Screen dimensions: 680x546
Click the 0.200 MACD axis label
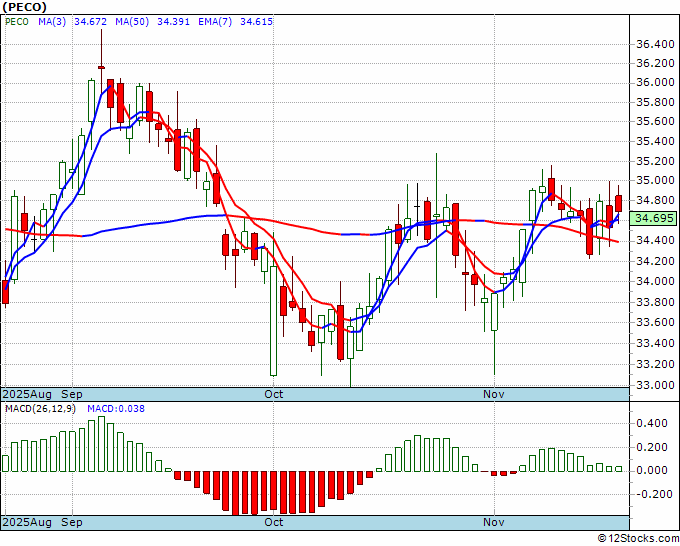pos(652,448)
